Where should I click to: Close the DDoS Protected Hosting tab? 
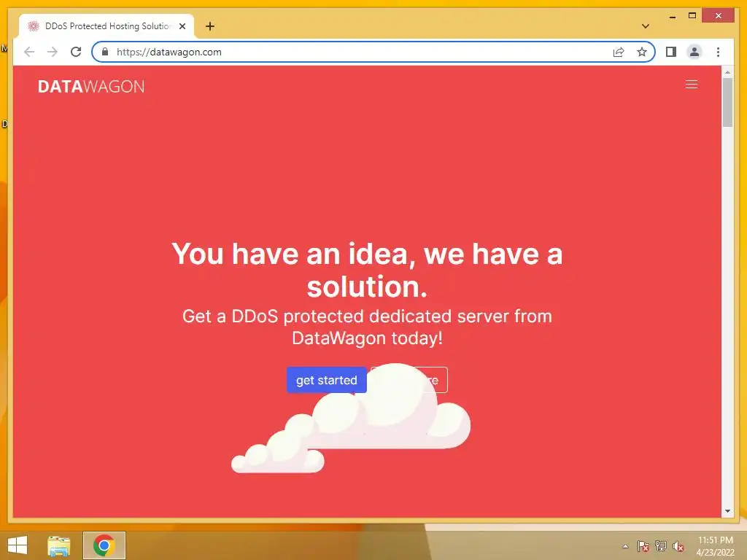click(182, 26)
